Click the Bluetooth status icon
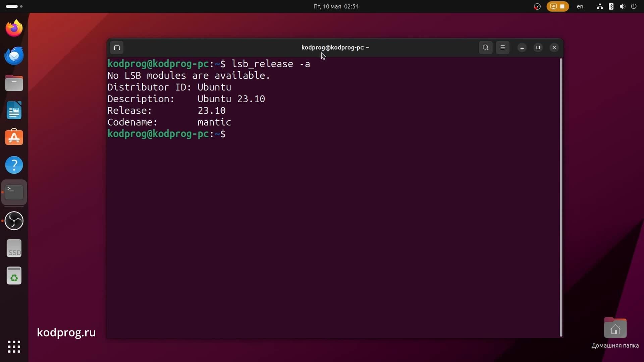 [x=611, y=6]
